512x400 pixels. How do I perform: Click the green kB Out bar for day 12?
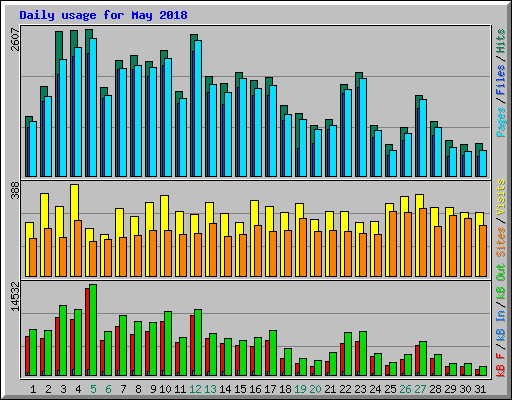coord(198,342)
